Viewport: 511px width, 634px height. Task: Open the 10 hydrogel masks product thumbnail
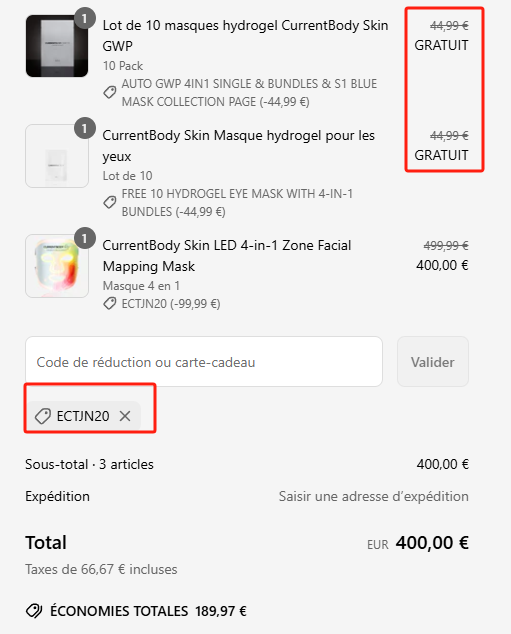(57, 46)
